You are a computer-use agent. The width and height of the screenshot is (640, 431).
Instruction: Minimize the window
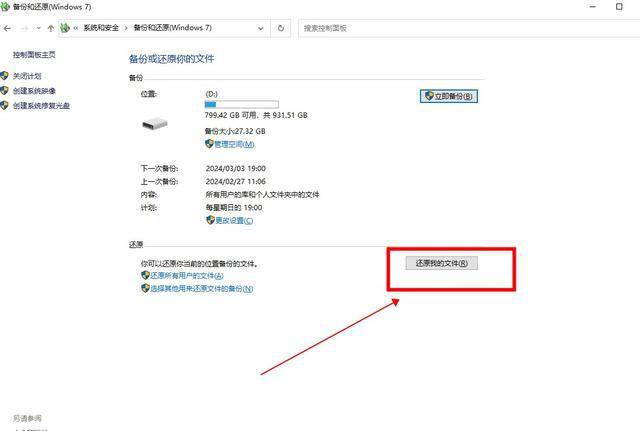tap(593, 7)
